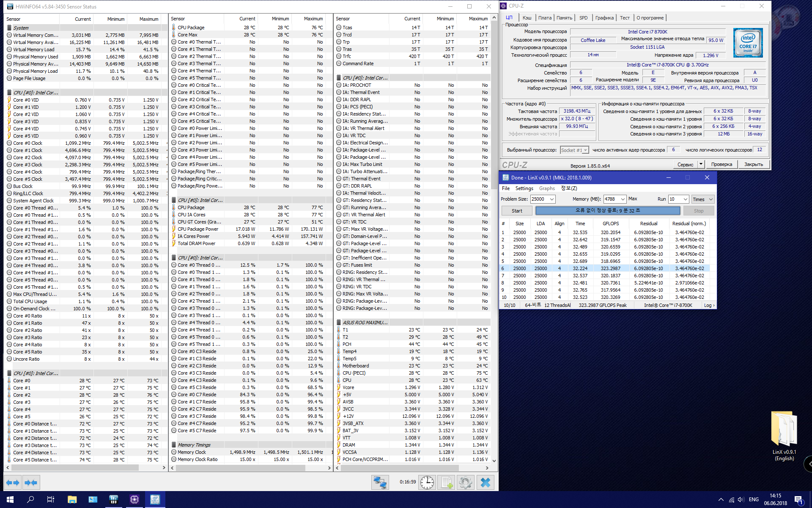
Task: Select the ASUS ROG MAXIMU... sensor group header
Action: click(412, 323)
